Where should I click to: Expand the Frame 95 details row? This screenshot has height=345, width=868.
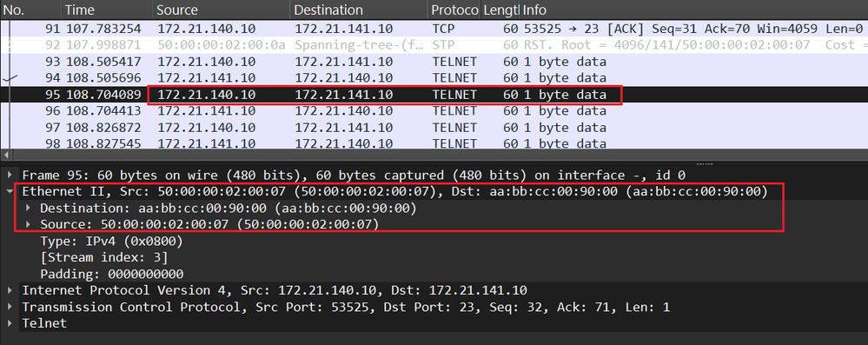[10, 176]
